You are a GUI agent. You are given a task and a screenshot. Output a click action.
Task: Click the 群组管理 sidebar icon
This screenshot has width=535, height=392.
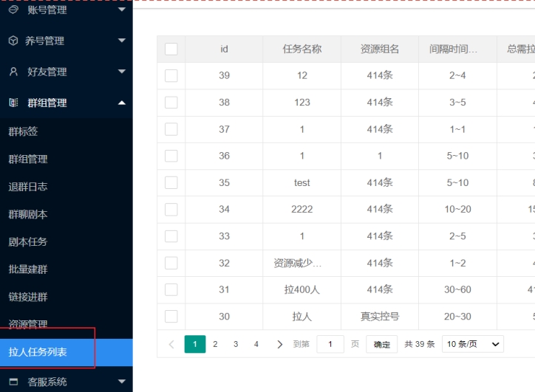pyautogui.click(x=13, y=103)
